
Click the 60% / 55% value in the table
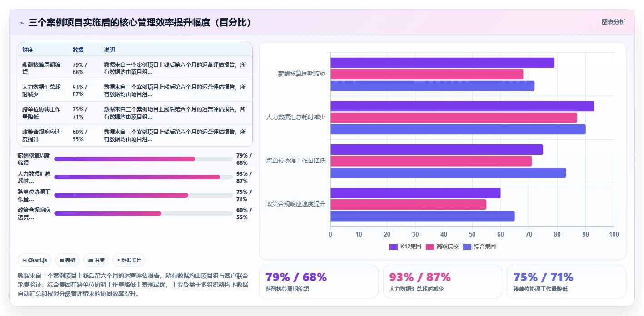80,135
